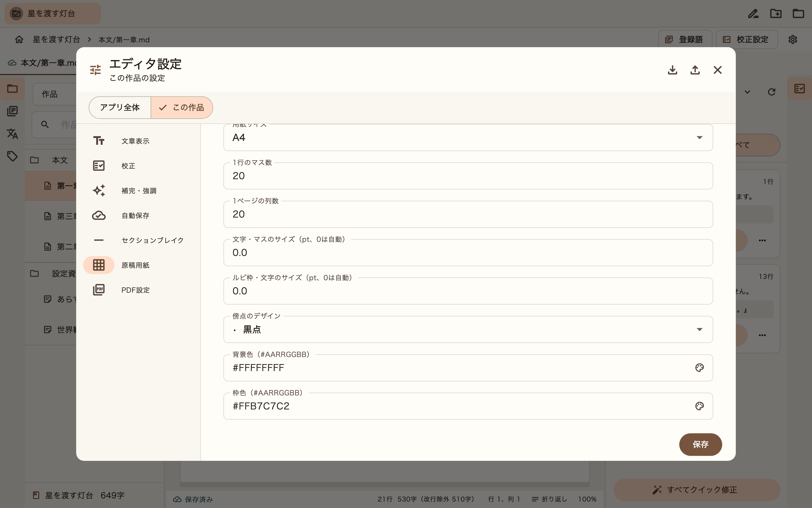Click the ルビ枠・文字のサイズ input field
Image resolution: width=812 pixels, height=508 pixels.
click(x=468, y=291)
